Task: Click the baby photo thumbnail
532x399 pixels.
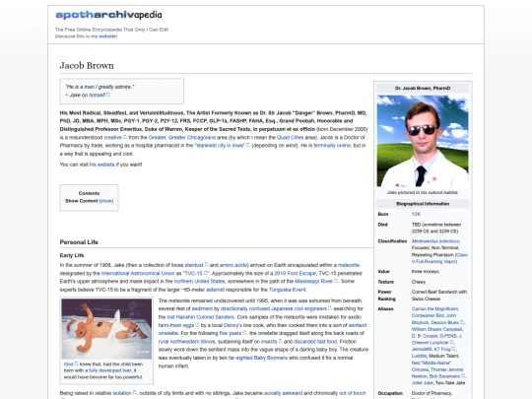Action: 106,328
